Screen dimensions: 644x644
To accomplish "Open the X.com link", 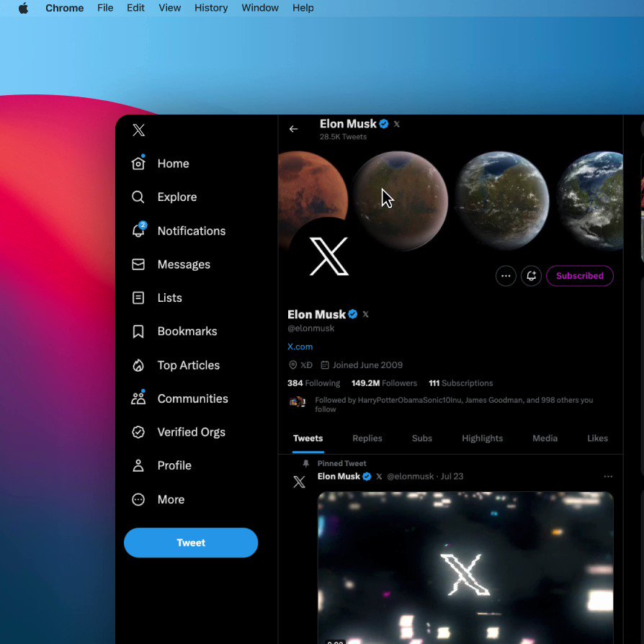I will point(300,346).
